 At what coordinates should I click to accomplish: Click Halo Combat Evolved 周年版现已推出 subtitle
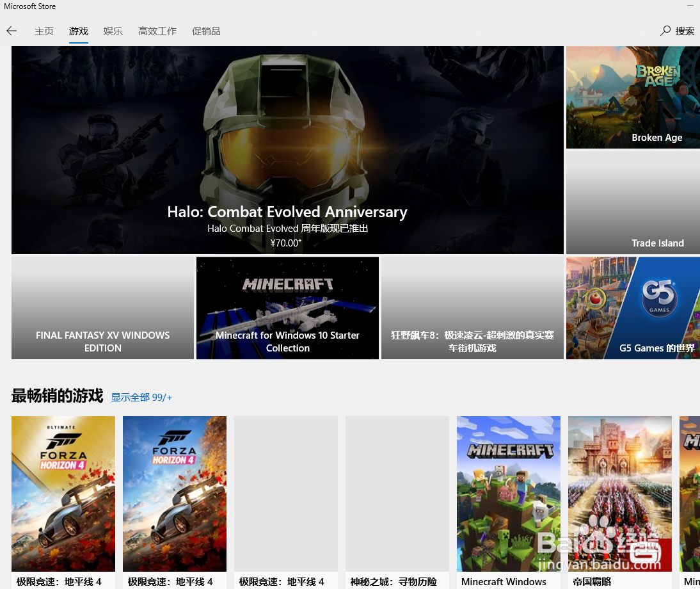(x=287, y=228)
